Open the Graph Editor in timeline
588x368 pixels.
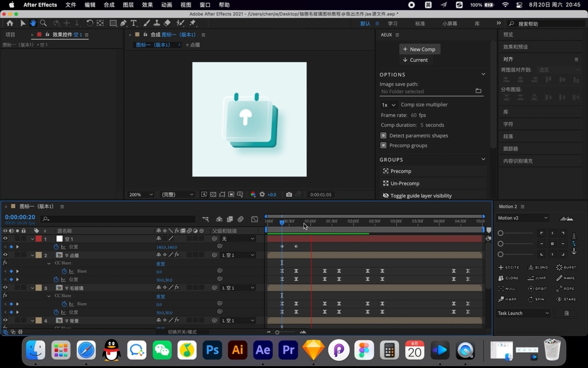(x=255, y=219)
